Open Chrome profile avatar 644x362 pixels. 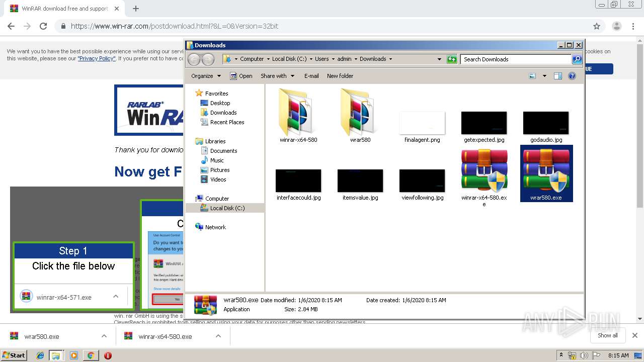click(616, 26)
